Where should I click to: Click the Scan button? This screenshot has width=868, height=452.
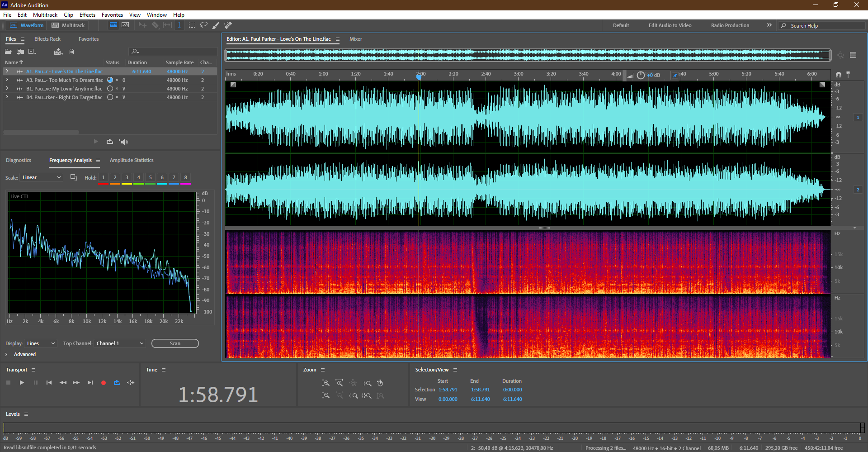pos(175,343)
